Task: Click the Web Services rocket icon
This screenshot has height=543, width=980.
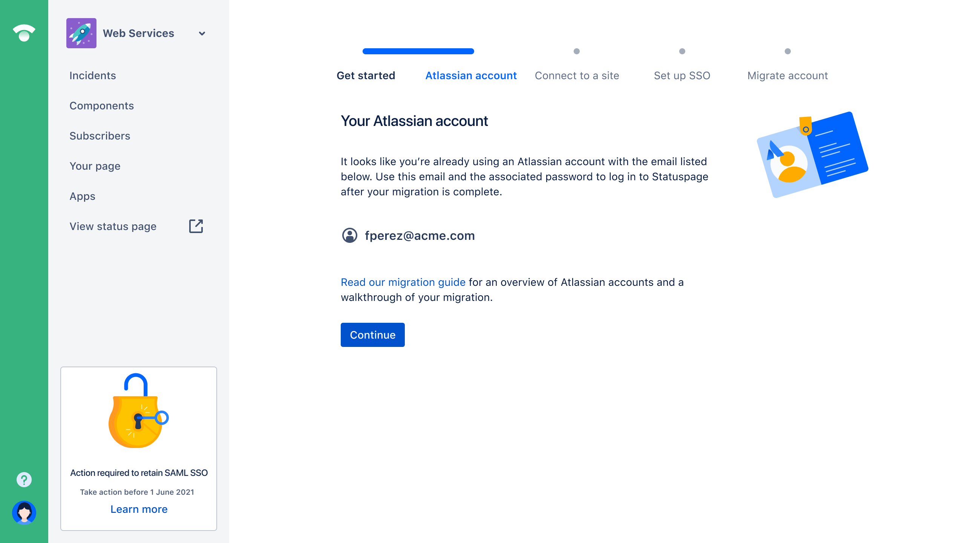Action: 81,33
